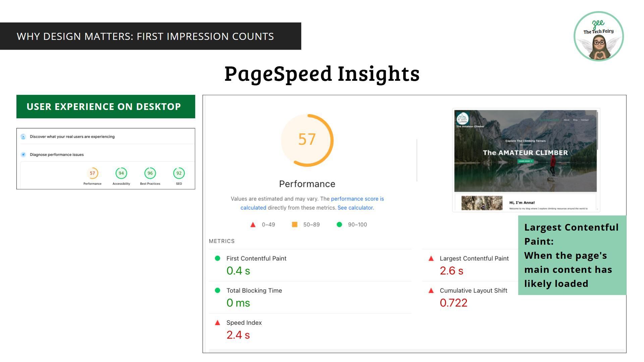Image resolution: width=644 pixels, height=362 pixels.
Task: Click the green Largest Contentful Paint callout box
Action: pyautogui.click(x=572, y=255)
